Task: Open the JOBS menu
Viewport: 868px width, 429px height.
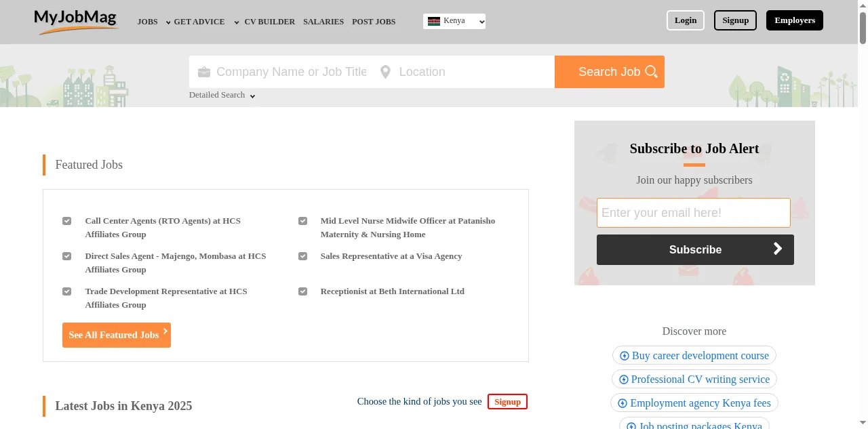Action: pos(147,22)
